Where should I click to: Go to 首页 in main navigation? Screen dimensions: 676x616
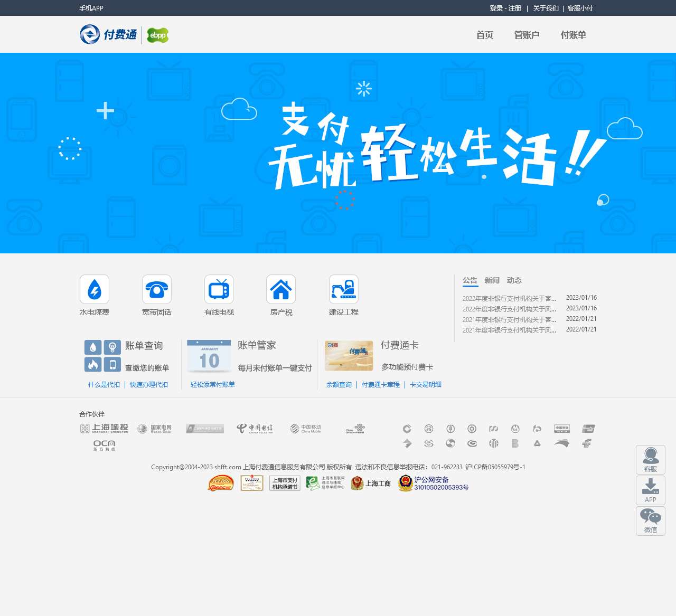(x=485, y=35)
